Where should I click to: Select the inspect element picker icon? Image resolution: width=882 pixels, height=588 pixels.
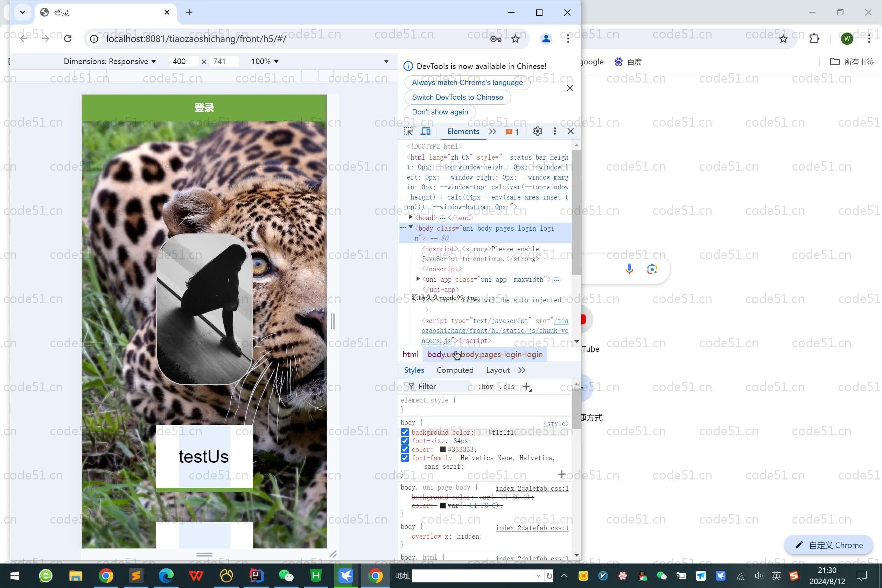click(408, 132)
